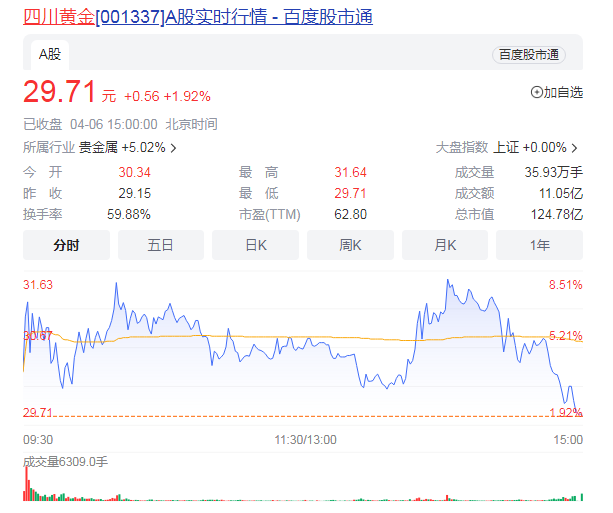Switch to the 分时 chart tab

[x=66, y=245]
